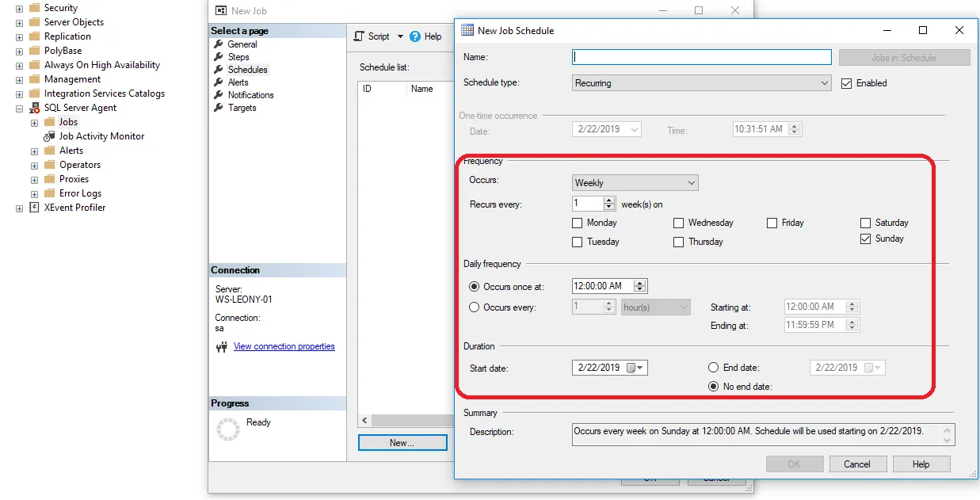
Task: Click the Jobs folder icon
Action: click(x=49, y=122)
